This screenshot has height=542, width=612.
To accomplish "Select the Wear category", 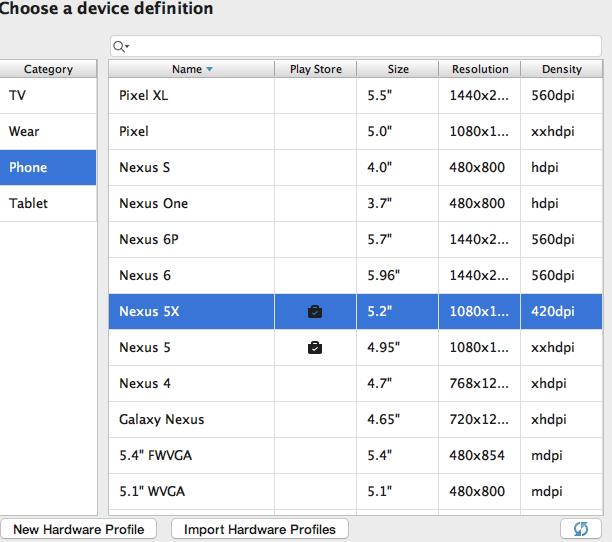I will [x=48, y=132].
